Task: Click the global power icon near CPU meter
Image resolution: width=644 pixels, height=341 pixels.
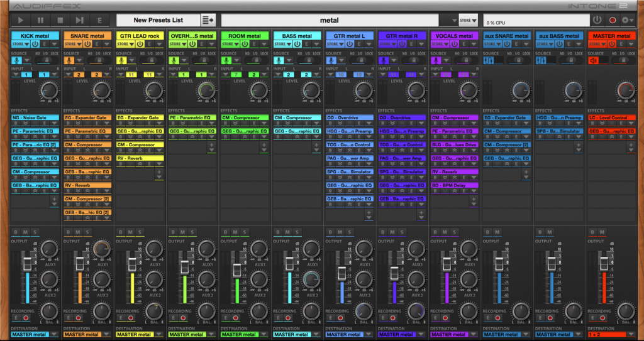Action: pyautogui.click(x=597, y=20)
